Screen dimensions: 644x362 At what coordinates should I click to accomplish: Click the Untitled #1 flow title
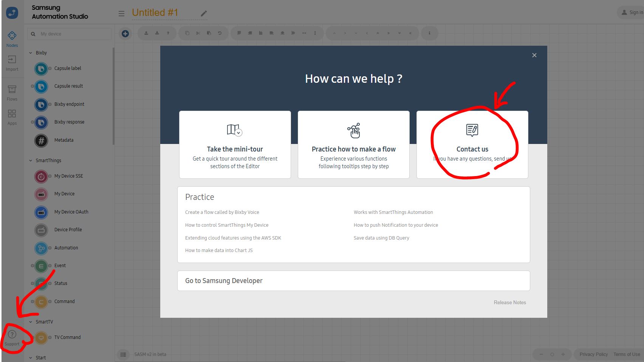click(x=155, y=12)
